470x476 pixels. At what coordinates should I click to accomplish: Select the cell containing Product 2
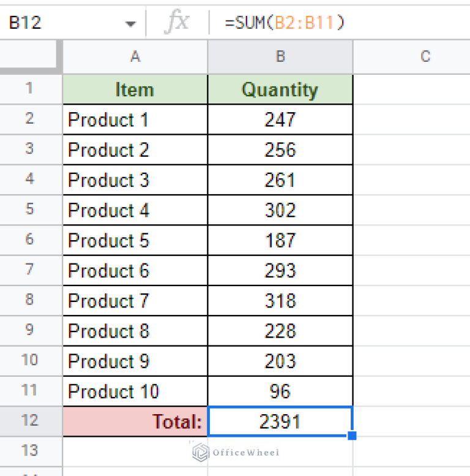[135, 149]
